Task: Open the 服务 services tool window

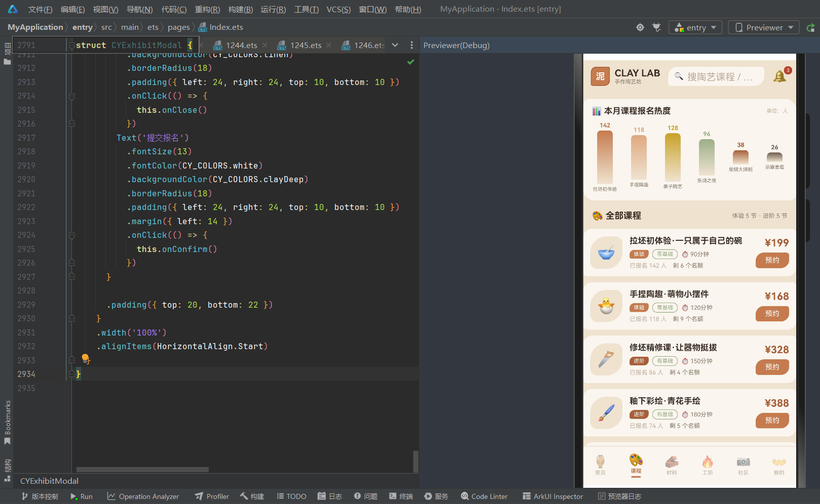Action: [436, 496]
